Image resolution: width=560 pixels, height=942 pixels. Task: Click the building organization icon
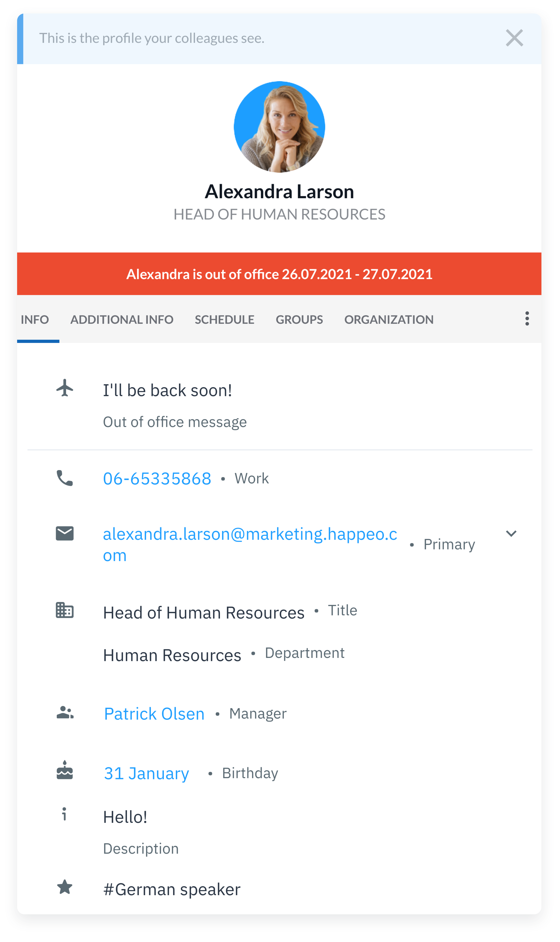coord(65,610)
